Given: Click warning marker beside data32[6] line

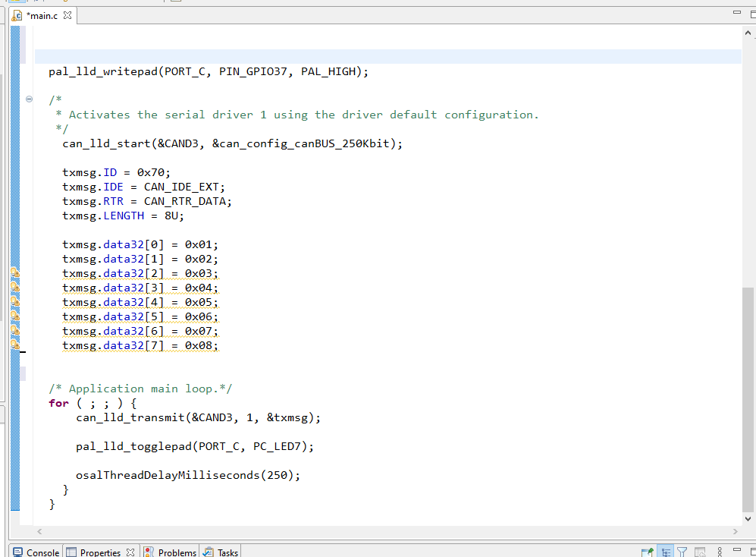Looking at the screenshot, I should click(x=15, y=331).
